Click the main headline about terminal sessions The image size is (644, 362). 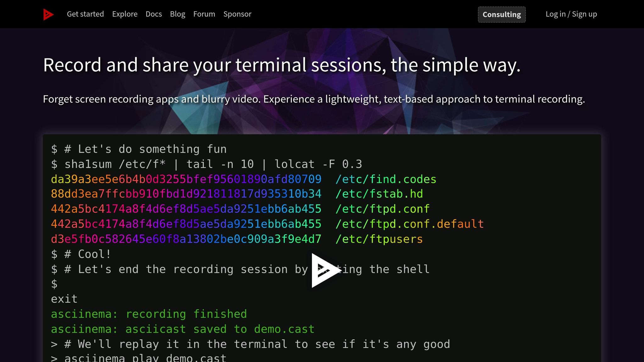[281, 65]
